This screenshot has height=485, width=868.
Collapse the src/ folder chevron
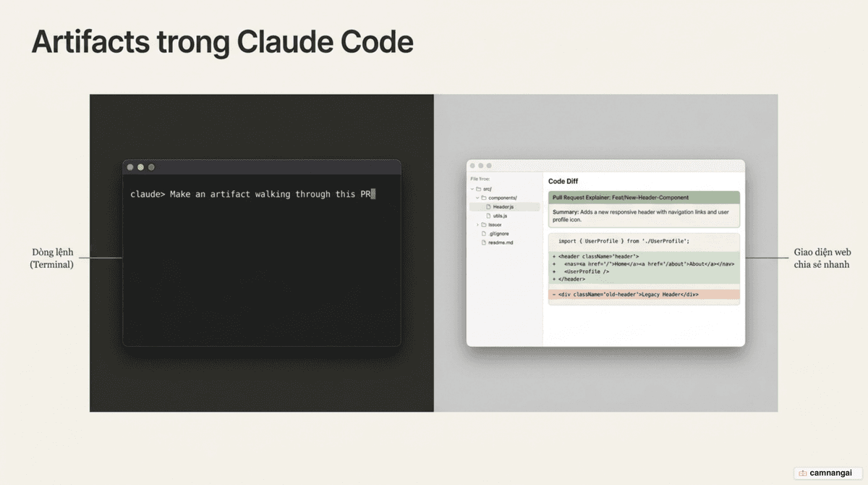coord(472,189)
